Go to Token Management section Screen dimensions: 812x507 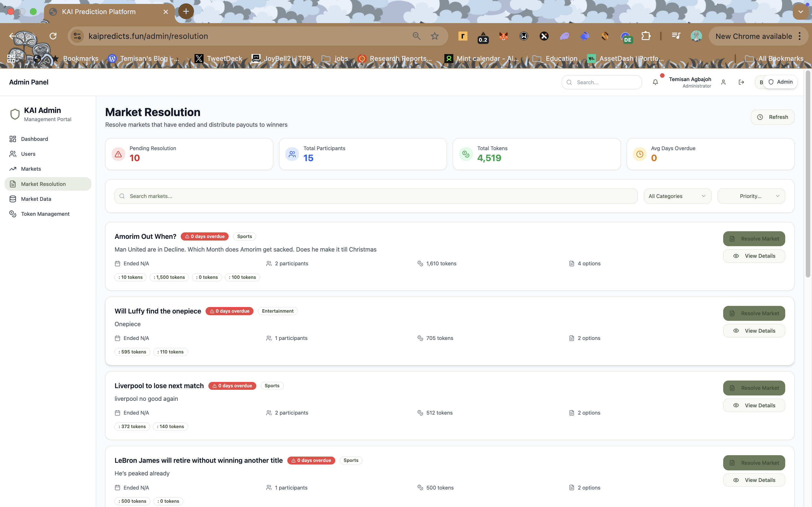pos(45,214)
